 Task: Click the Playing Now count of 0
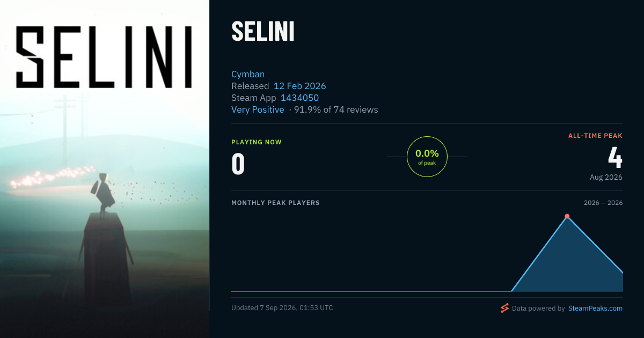[x=238, y=164]
